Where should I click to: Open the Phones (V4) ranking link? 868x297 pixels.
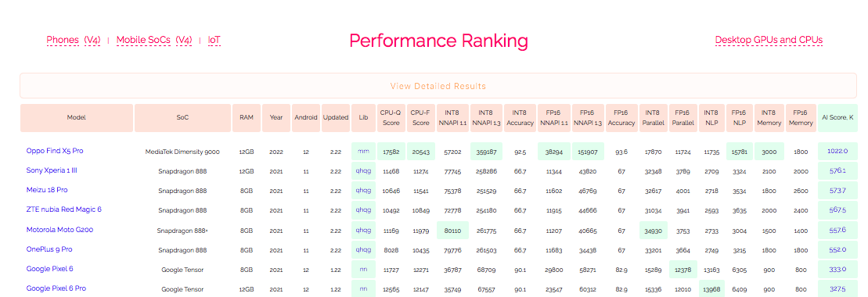pos(74,41)
